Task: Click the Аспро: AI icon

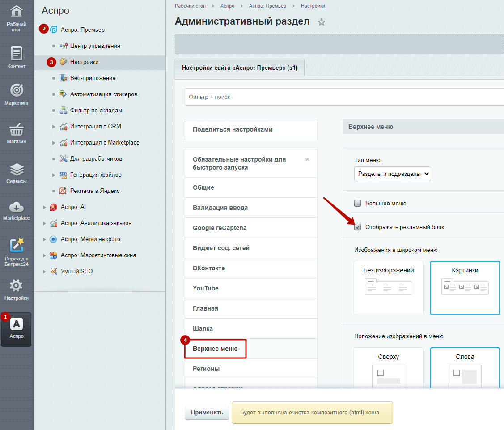Action: point(54,207)
